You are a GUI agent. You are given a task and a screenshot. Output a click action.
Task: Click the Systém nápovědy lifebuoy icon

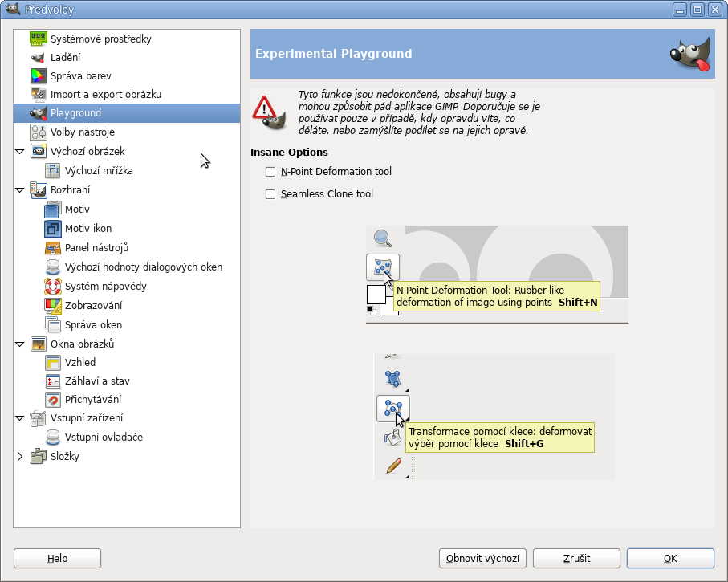point(52,286)
